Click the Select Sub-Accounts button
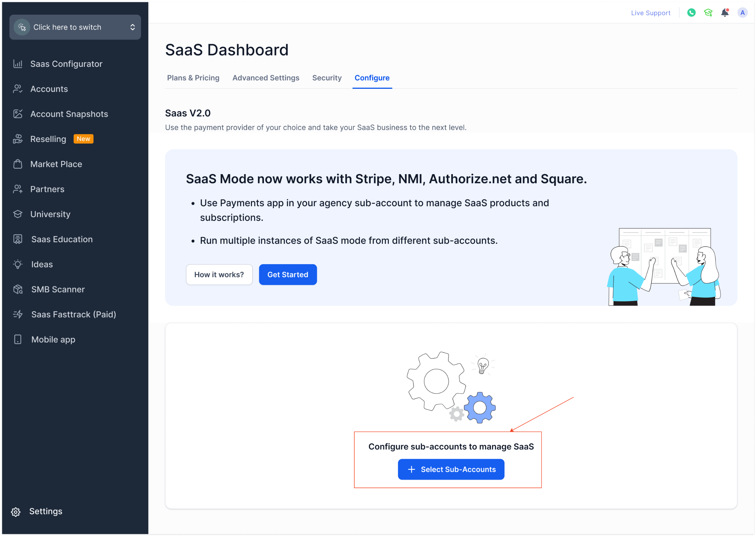Viewport: 756px width, 536px height. point(451,469)
